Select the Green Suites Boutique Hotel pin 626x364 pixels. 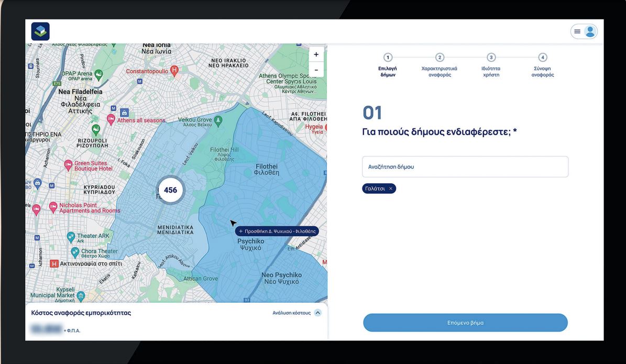click(68, 166)
